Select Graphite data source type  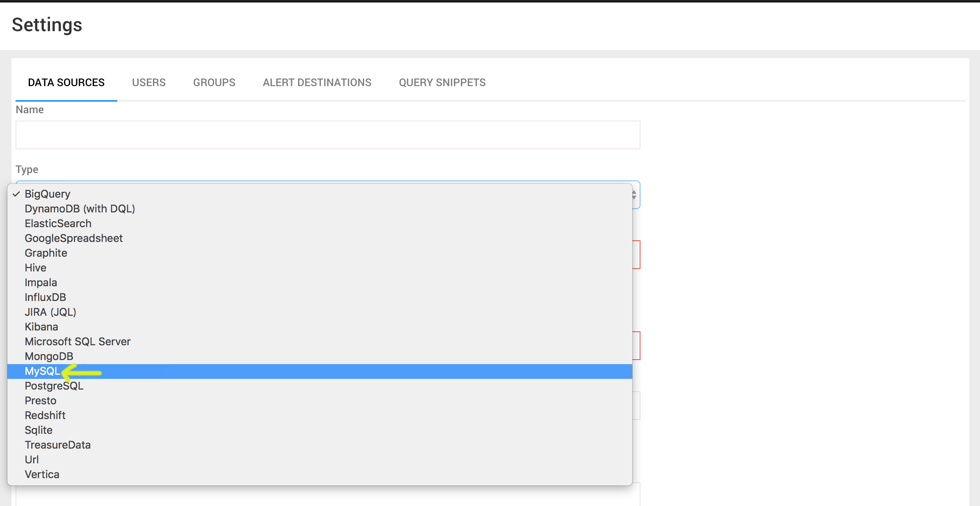pos(46,253)
